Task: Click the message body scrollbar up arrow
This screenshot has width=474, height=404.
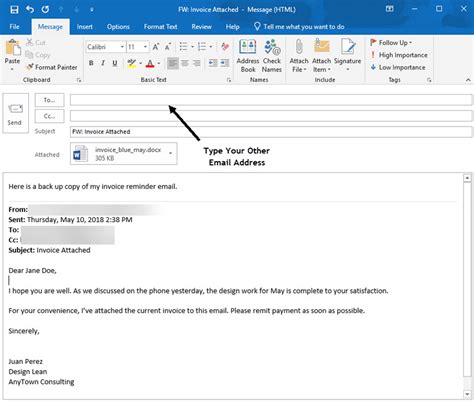Action: 467,178
